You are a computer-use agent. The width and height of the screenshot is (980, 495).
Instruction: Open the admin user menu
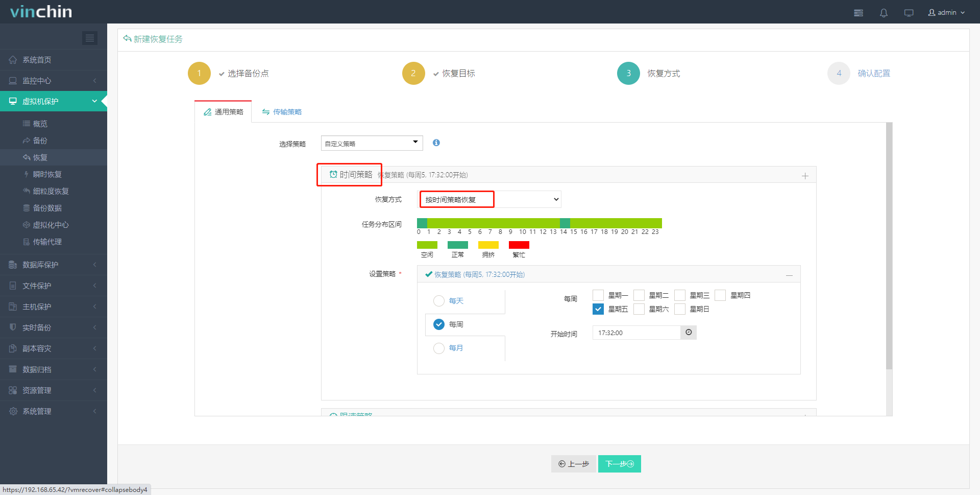[946, 12]
